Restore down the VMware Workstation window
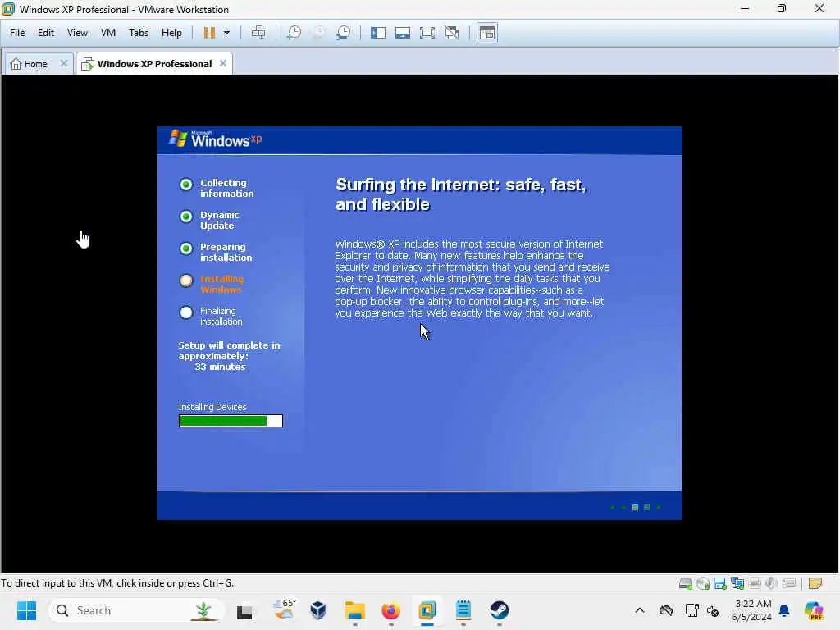 782,8
